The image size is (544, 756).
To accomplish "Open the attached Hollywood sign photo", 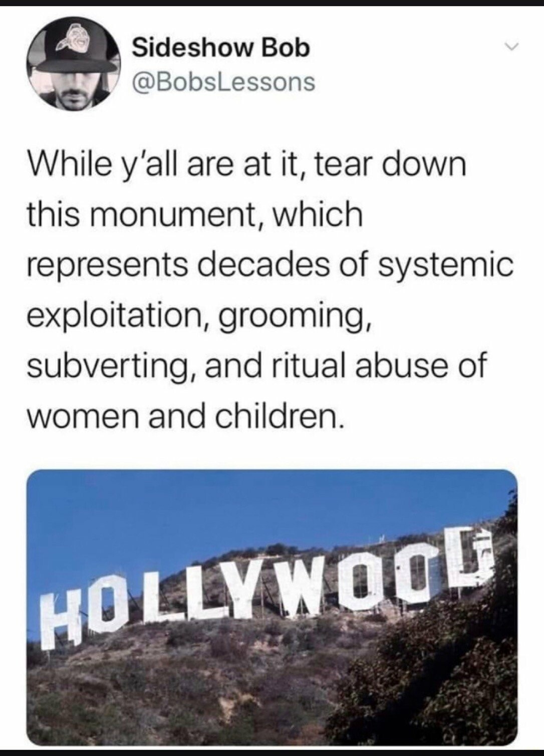I will tap(271, 607).
